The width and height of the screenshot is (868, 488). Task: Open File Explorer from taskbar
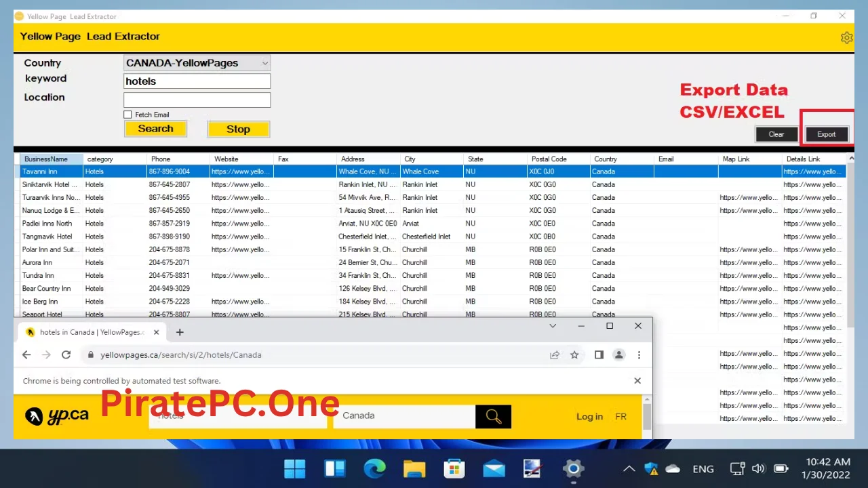point(414,469)
